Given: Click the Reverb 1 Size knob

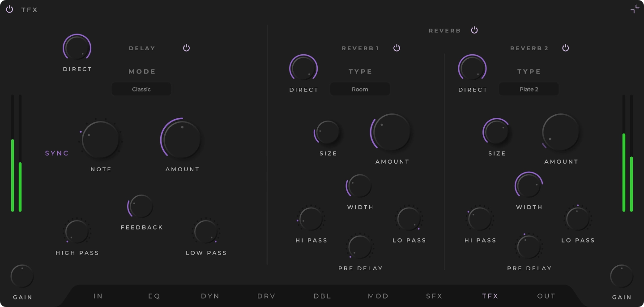Looking at the screenshot, I should pos(328,133).
